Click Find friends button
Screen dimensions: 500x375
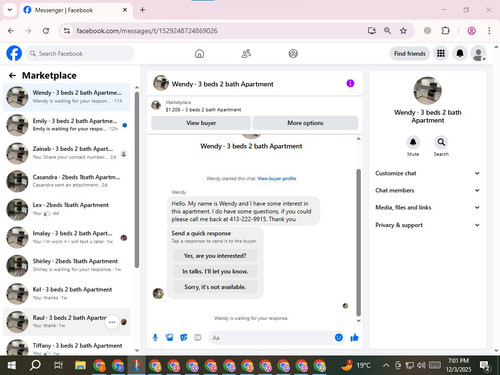point(410,53)
